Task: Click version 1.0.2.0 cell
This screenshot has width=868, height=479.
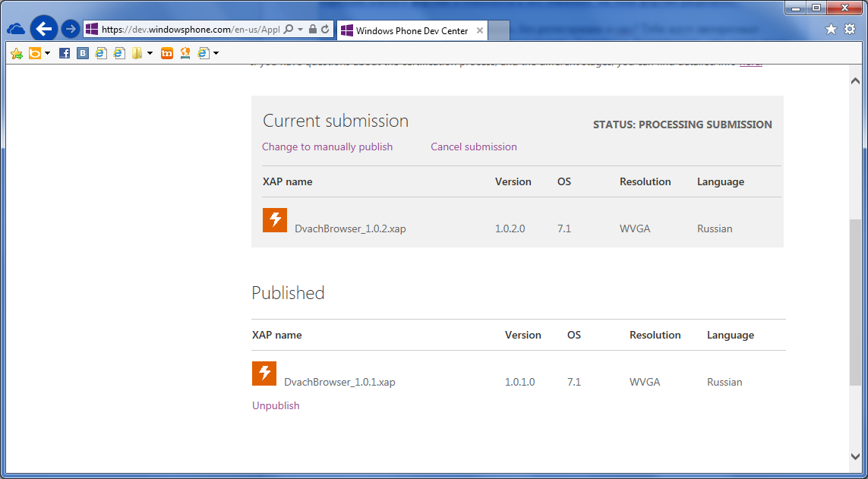Action: coord(510,229)
